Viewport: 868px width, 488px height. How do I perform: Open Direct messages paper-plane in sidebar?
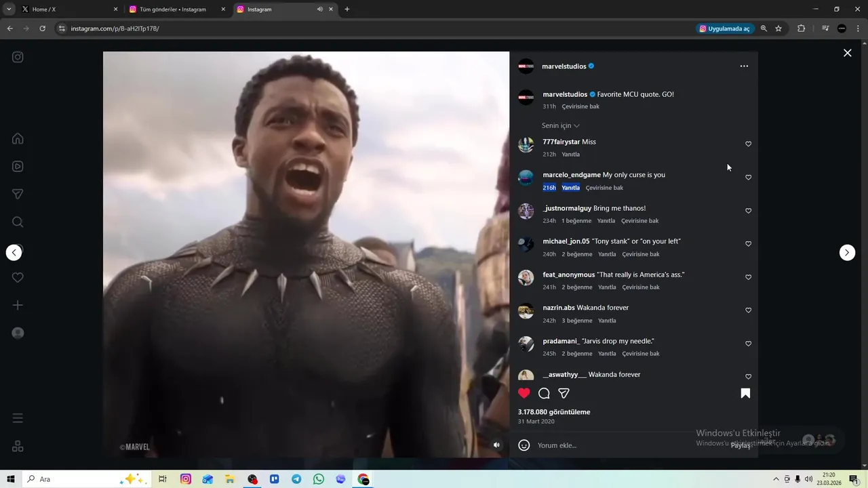18,194
